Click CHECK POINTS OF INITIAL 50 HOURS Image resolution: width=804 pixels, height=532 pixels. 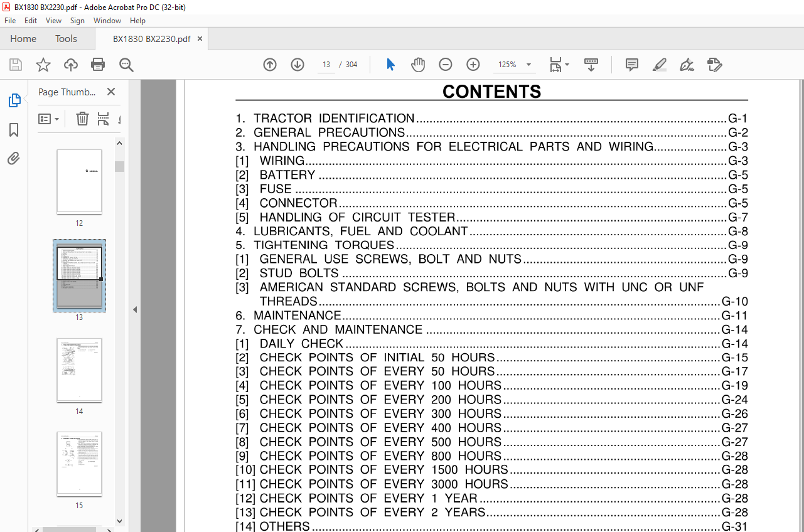point(491,358)
